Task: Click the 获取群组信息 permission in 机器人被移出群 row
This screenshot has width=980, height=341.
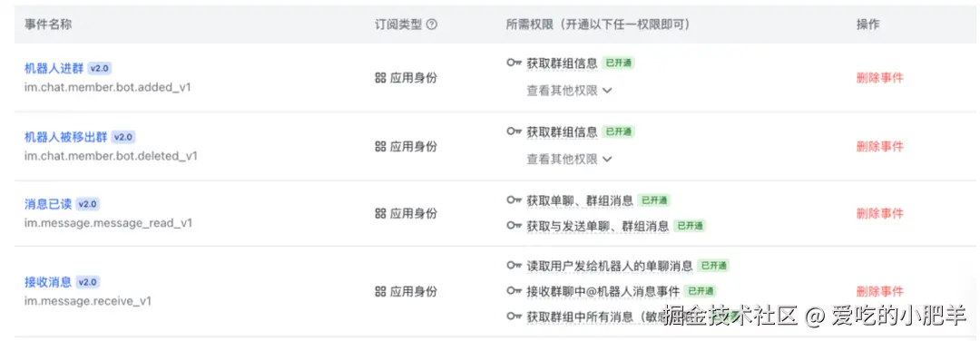Action: point(562,132)
